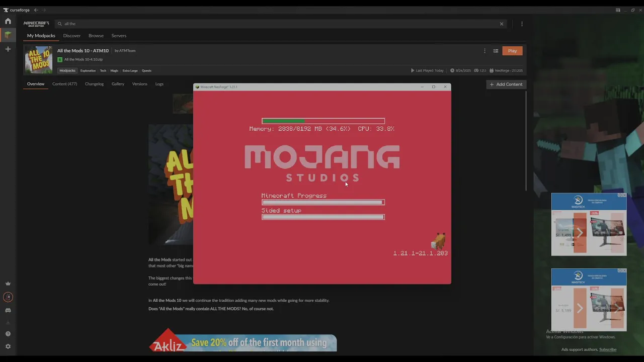This screenshot has width=644, height=362.
Task: Open the Discord icon in sidebar
Action: [8, 310]
